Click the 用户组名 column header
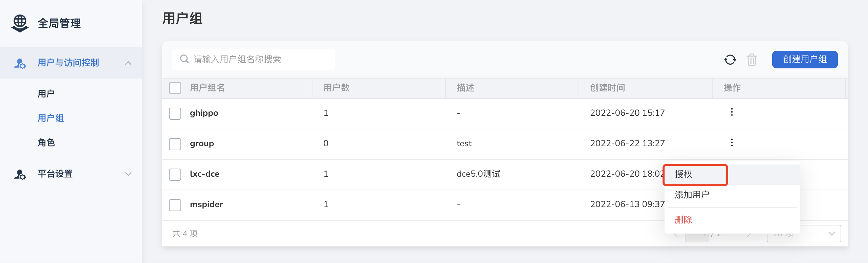868x263 pixels. [x=208, y=88]
